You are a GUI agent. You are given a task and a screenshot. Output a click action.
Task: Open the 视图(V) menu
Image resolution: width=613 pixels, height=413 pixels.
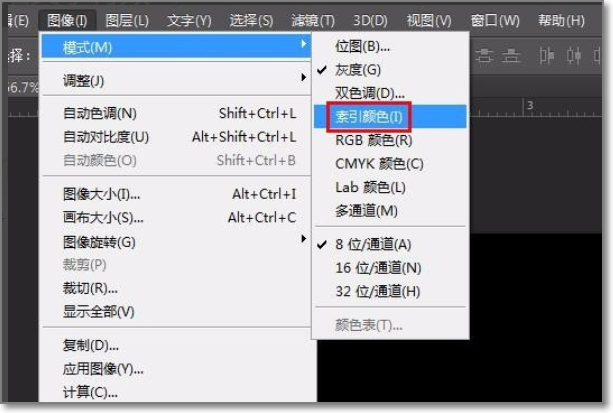(429, 20)
